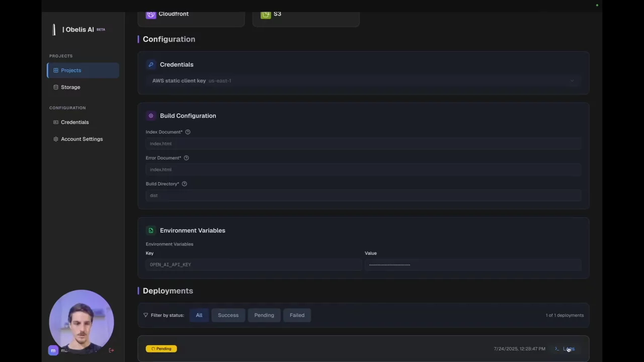Click the Cloudfront card

click(191, 18)
